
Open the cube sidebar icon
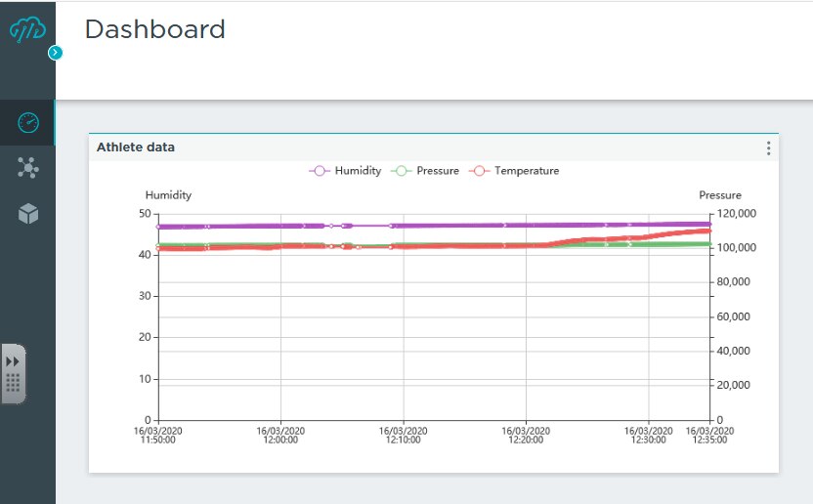pyautogui.click(x=27, y=214)
